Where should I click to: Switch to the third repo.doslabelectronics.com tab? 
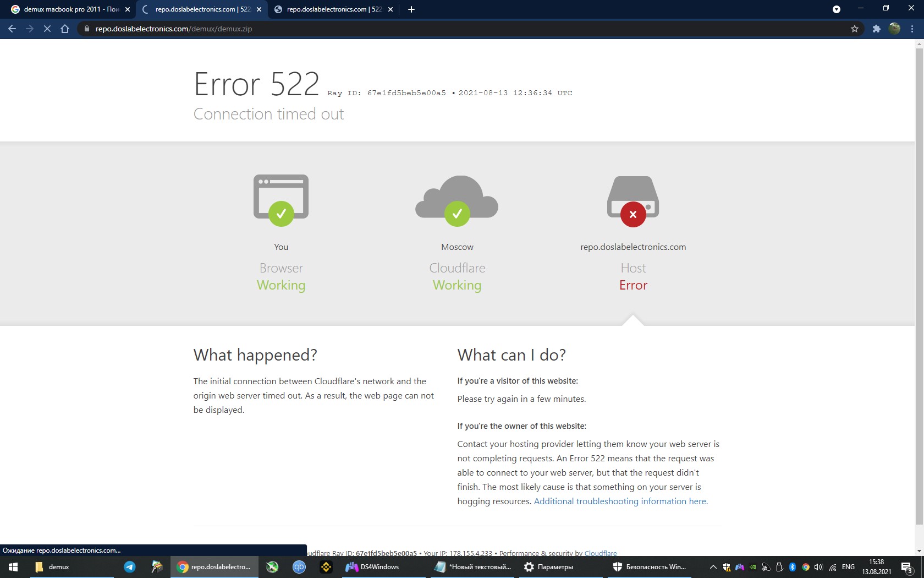click(333, 9)
